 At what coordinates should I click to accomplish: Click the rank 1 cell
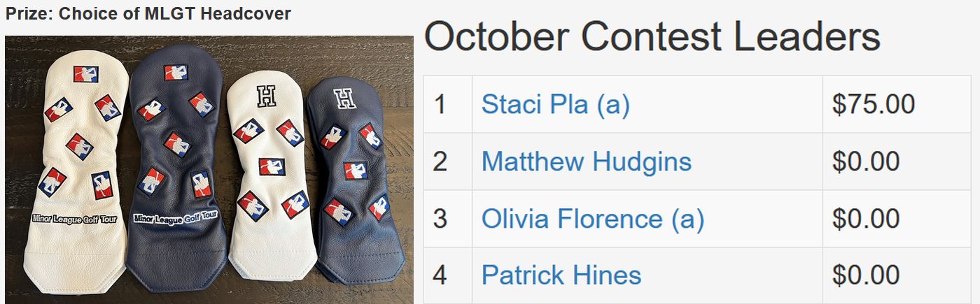(448, 105)
